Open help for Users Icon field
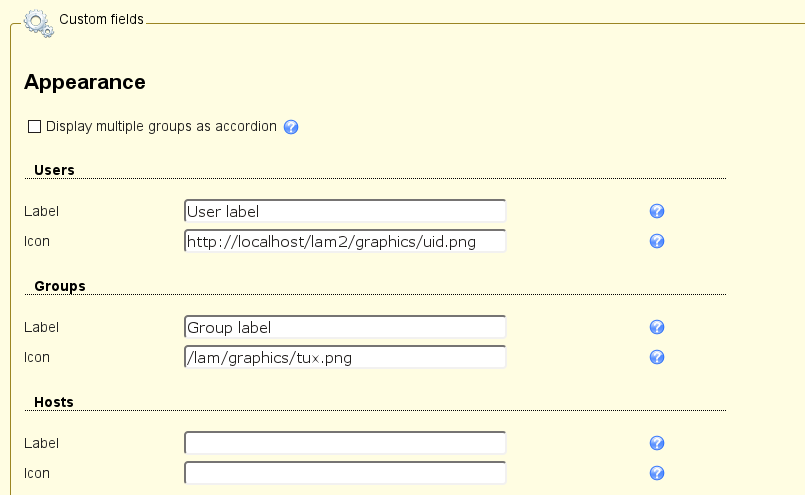The width and height of the screenshot is (805, 495). point(657,241)
